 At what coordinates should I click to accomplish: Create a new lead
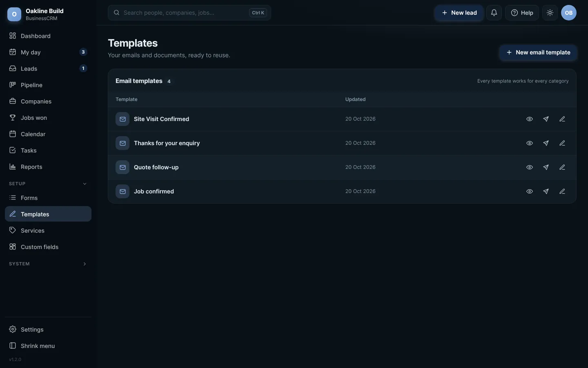459,13
